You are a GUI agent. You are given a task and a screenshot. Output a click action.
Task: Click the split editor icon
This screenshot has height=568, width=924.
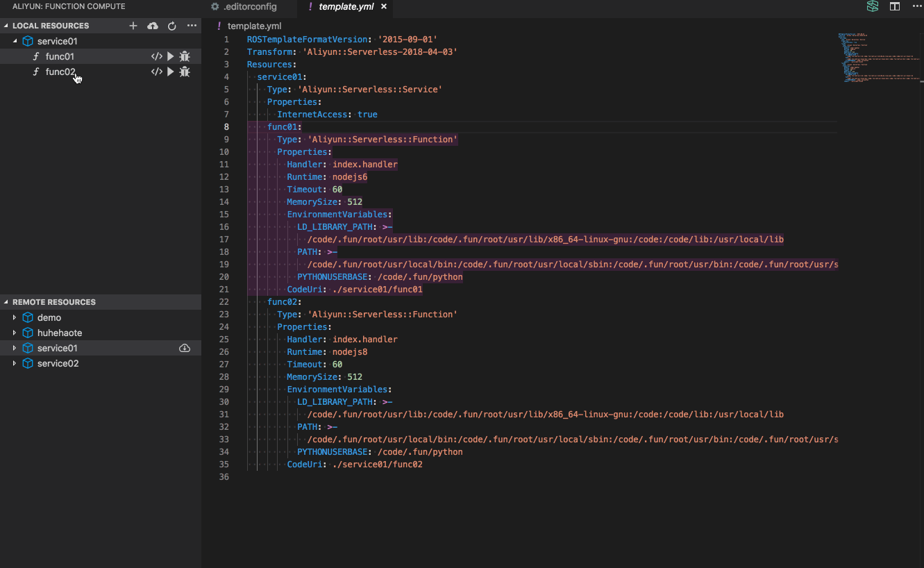895,7
